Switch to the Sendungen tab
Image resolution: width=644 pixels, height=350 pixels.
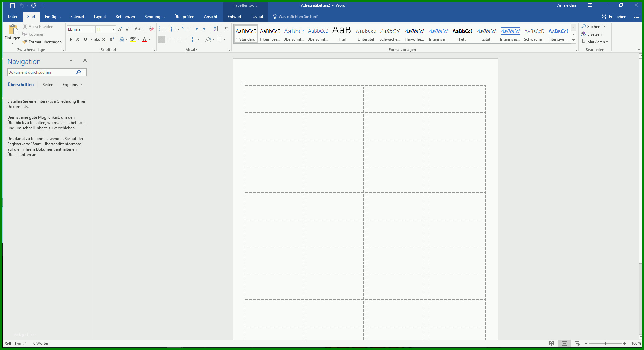(x=154, y=16)
